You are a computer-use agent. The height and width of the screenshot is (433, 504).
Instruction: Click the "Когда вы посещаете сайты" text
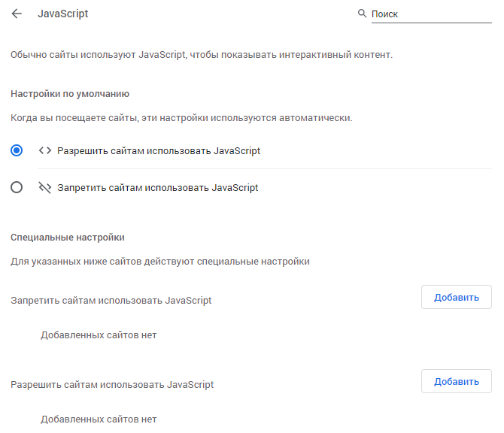181,118
